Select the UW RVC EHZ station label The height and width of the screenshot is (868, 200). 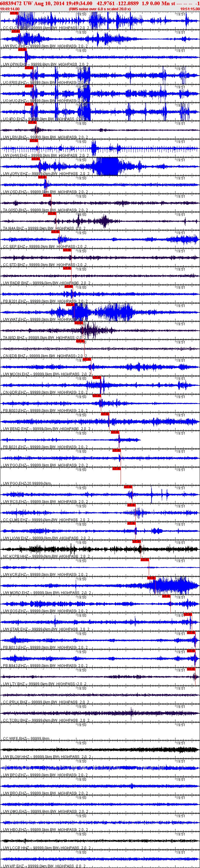coord(45,46)
